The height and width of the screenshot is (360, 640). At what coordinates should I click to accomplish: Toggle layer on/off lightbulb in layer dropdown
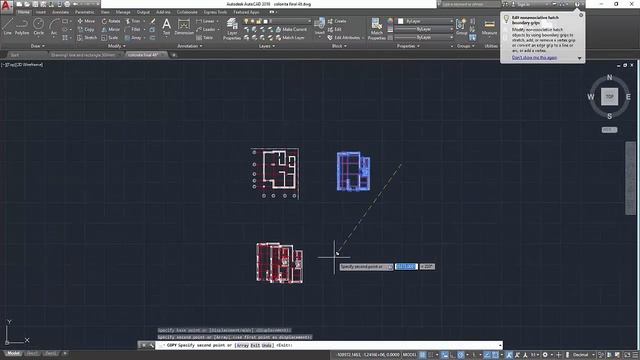coord(246,21)
